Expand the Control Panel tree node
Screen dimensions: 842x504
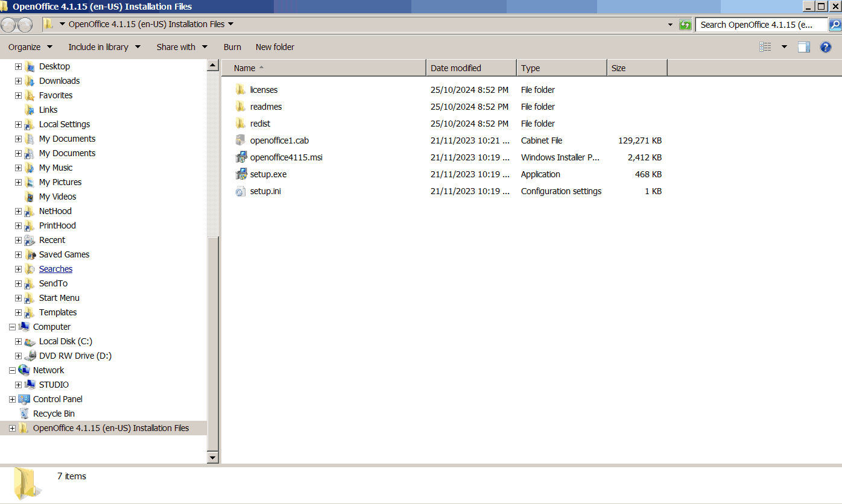[12, 399]
